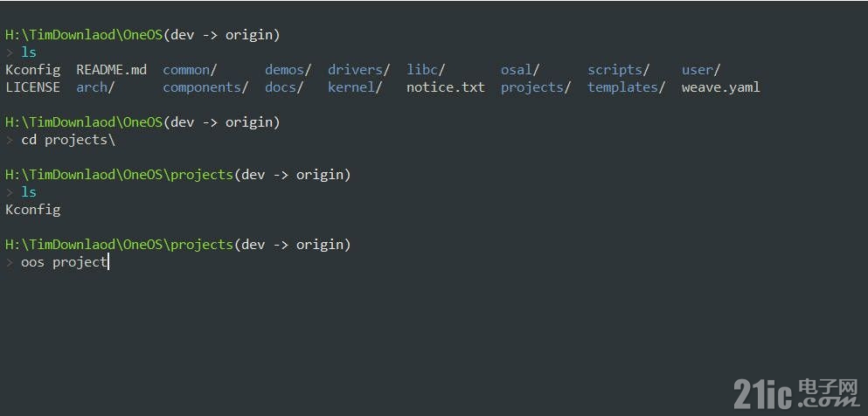
Task: Select the demos/ folder text
Action: [x=288, y=70]
